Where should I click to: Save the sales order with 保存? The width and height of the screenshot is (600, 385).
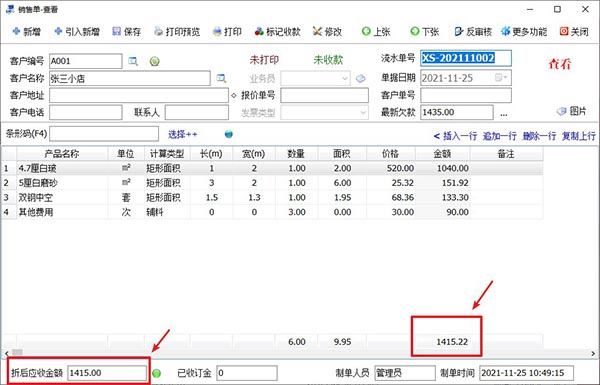[x=127, y=31]
